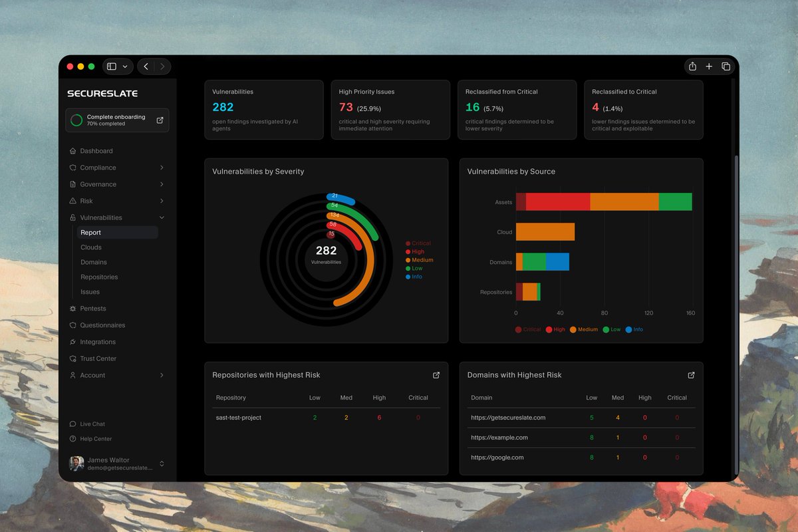Toggle Low in severity chart legend

tap(414, 269)
